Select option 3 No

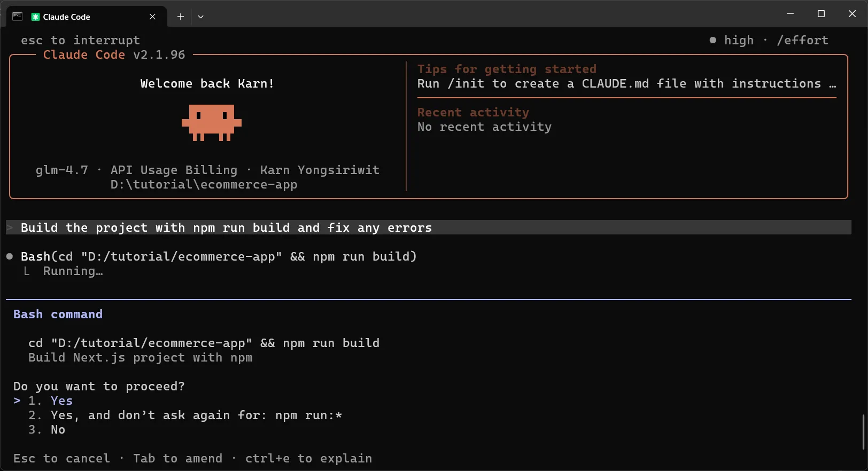58,429
